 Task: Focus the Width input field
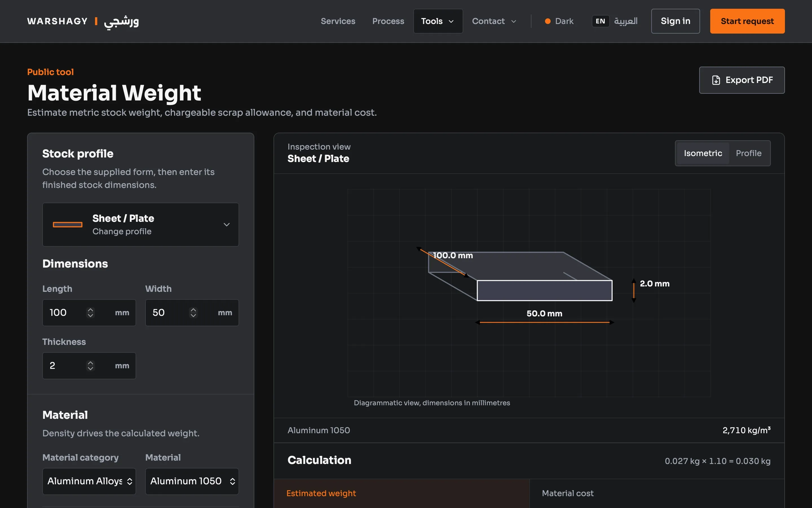click(x=192, y=312)
